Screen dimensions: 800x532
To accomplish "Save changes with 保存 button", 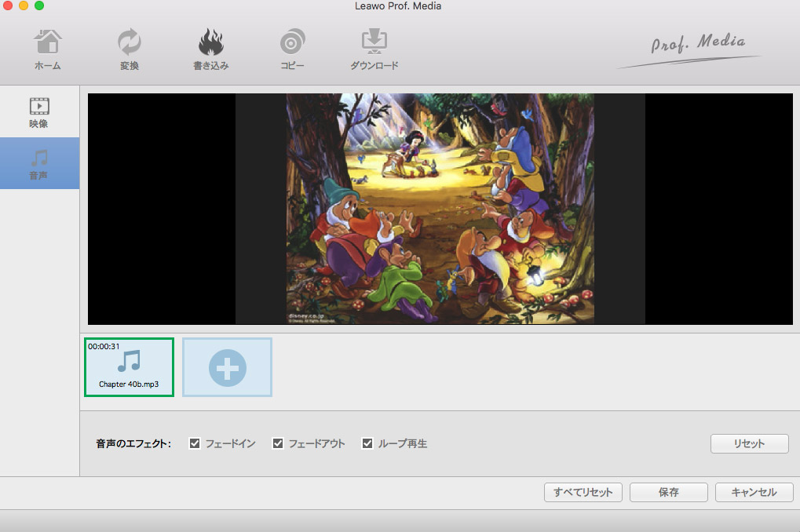I will [668, 492].
